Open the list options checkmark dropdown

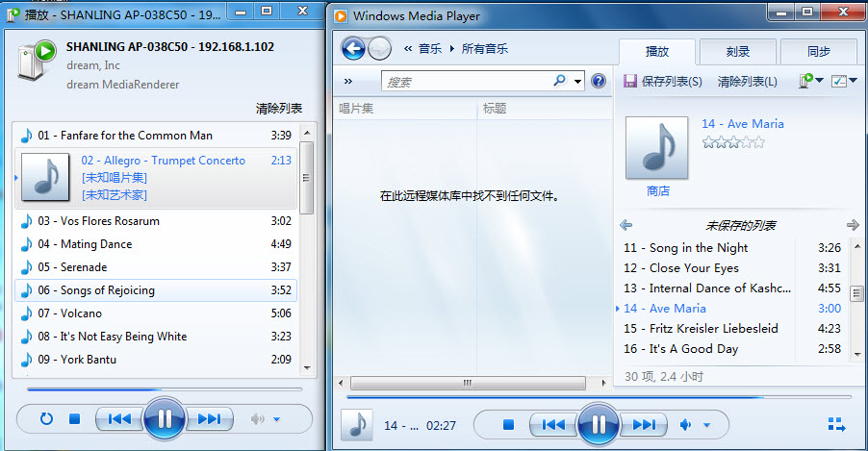coord(845,82)
